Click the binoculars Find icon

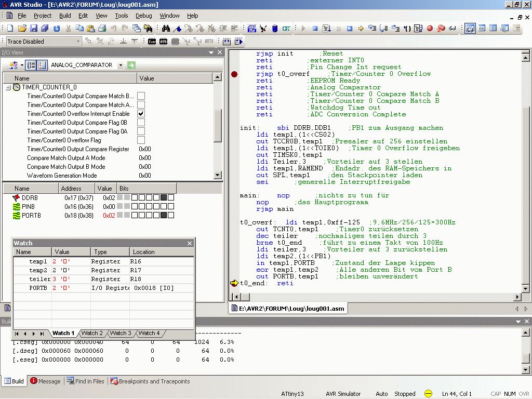[166, 29]
